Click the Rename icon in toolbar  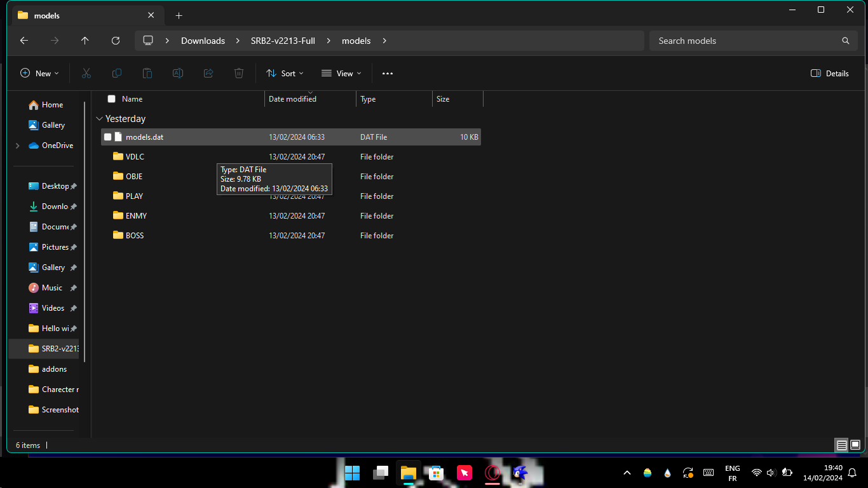pyautogui.click(x=178, y=73)
